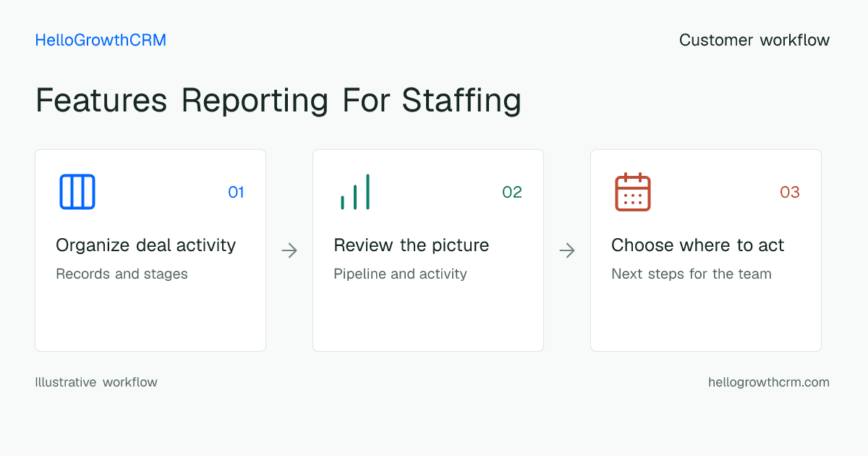Click step number 03
Image resolution: width=868 pixels, height=456 pixels.
coord(790,193)
